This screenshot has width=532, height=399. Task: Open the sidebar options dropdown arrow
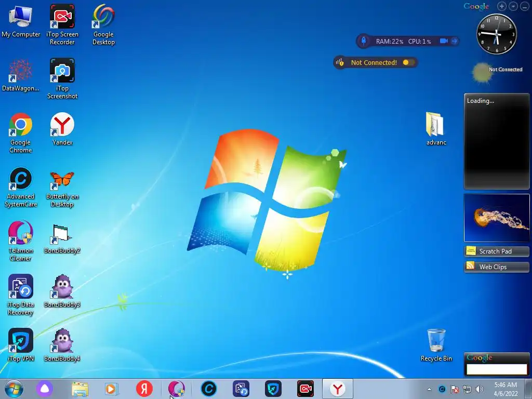tap(513, 6)
